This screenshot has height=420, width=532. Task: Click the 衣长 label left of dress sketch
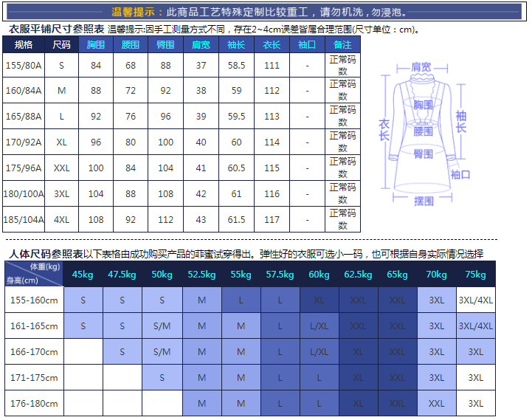coord(384,130)
